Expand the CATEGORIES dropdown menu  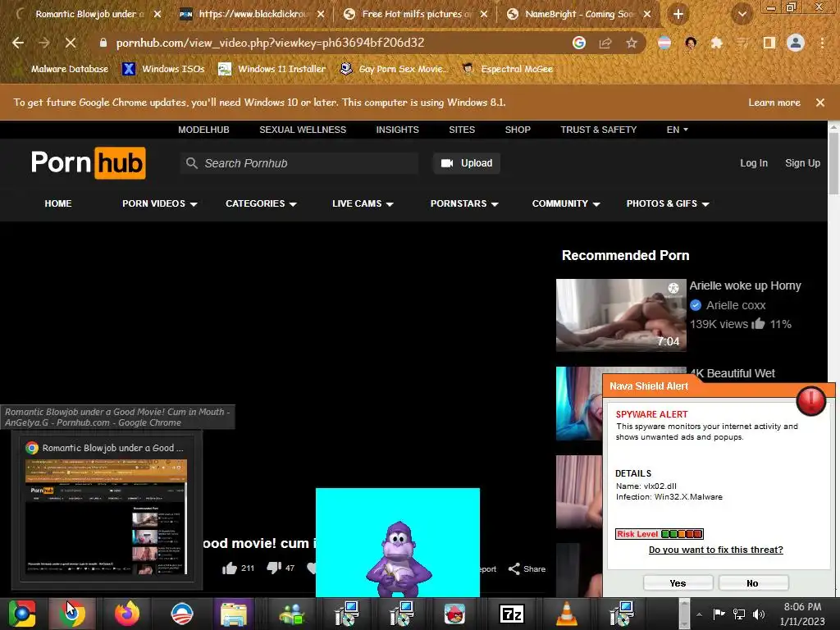pyautogui.click(x=261, y=203)
